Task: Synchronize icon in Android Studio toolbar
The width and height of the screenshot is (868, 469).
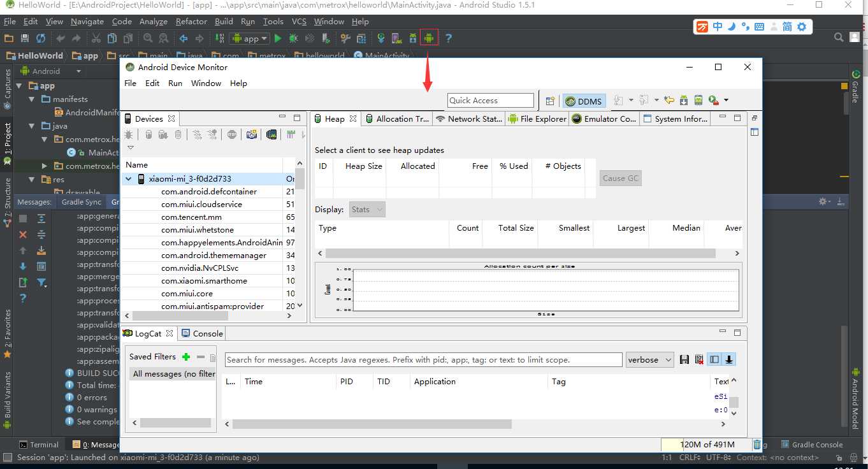Action: 41,38
